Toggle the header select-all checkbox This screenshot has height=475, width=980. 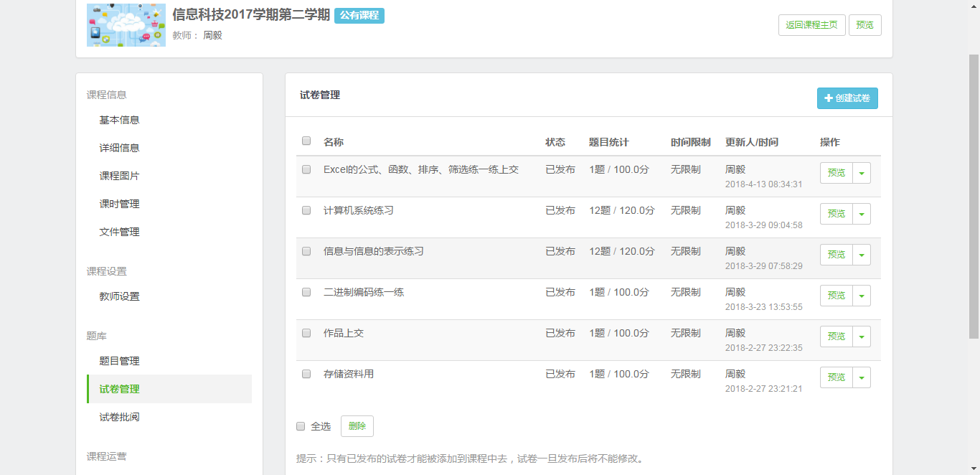(x=306, y=141)
